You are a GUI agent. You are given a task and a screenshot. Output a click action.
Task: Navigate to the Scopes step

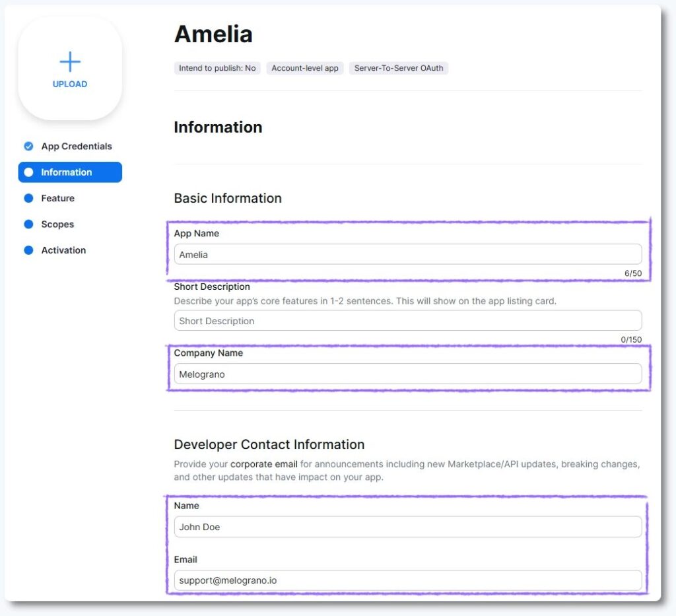pyautogui.click(x=57, y=224)
